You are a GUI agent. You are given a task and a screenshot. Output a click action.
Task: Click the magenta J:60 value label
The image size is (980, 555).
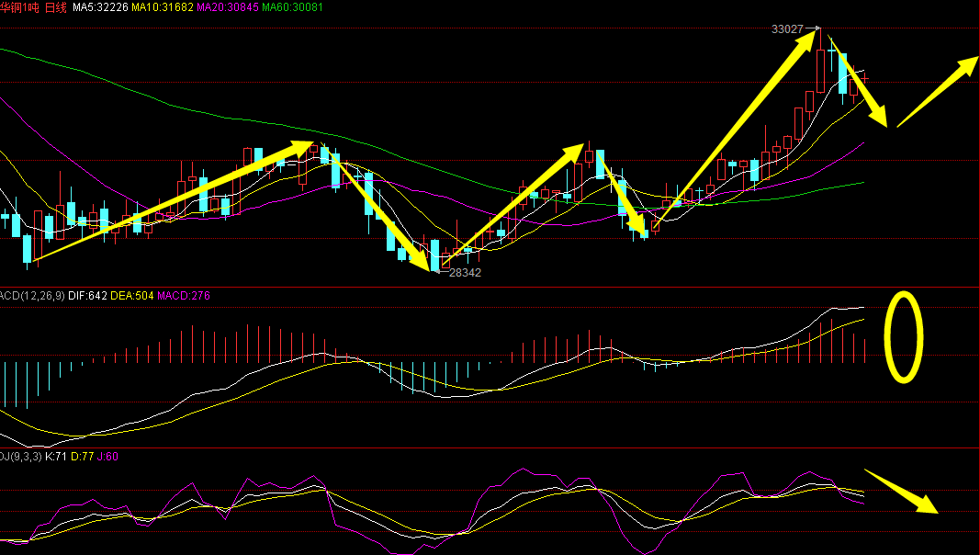(x=107, y=456)
